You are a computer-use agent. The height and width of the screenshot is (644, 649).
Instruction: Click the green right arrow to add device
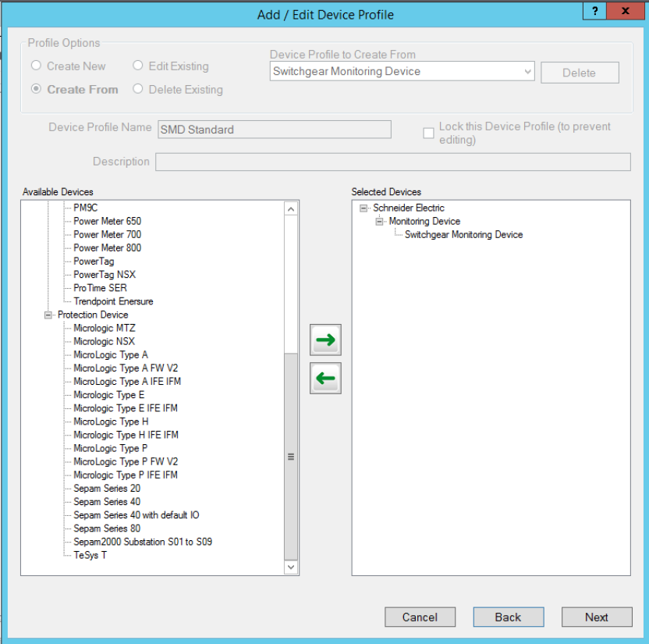coord(325,340)
